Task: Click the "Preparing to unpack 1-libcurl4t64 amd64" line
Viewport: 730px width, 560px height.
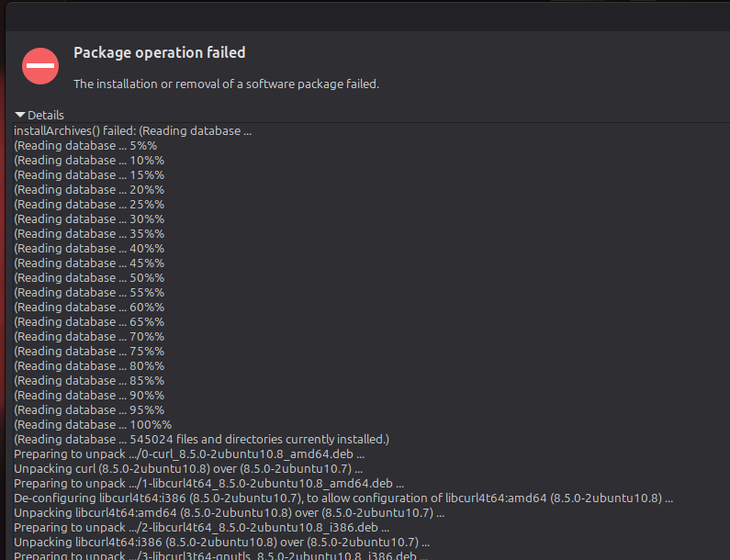Action: tap(208, 483)
